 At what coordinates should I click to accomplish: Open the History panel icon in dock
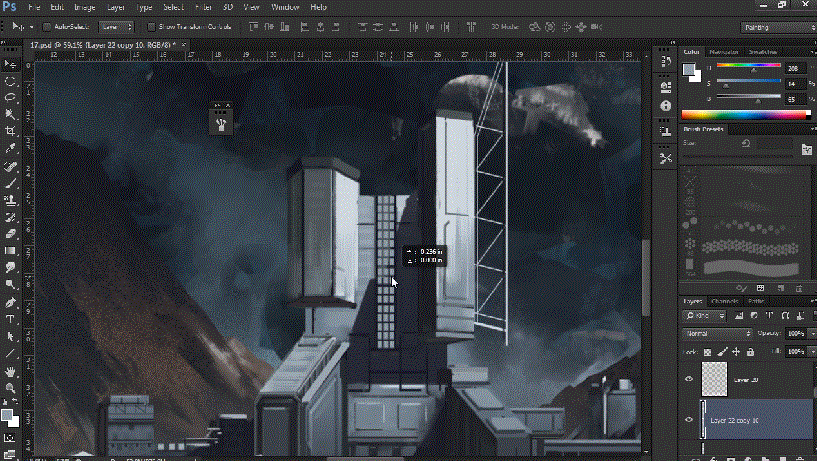(x=665, y=62)
